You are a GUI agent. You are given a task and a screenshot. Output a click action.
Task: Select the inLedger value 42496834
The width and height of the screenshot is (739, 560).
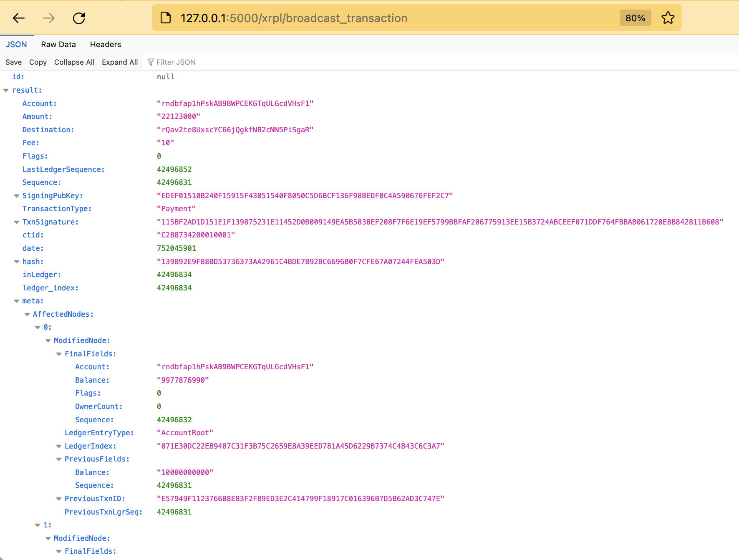point(174,275)
